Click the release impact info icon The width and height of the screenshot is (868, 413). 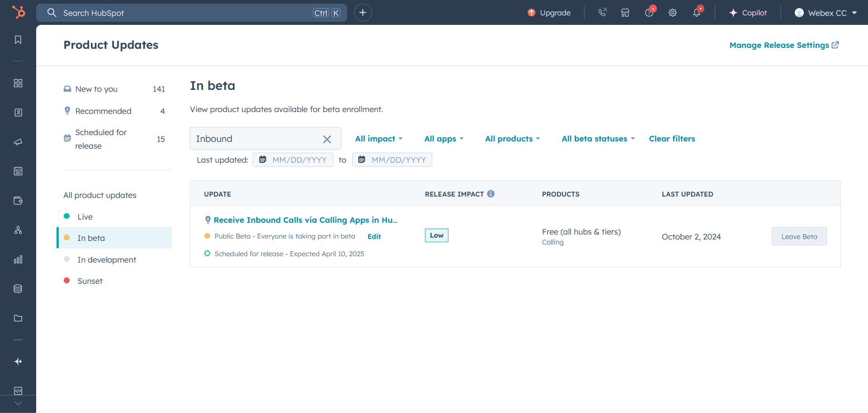(x=491, y=194)
